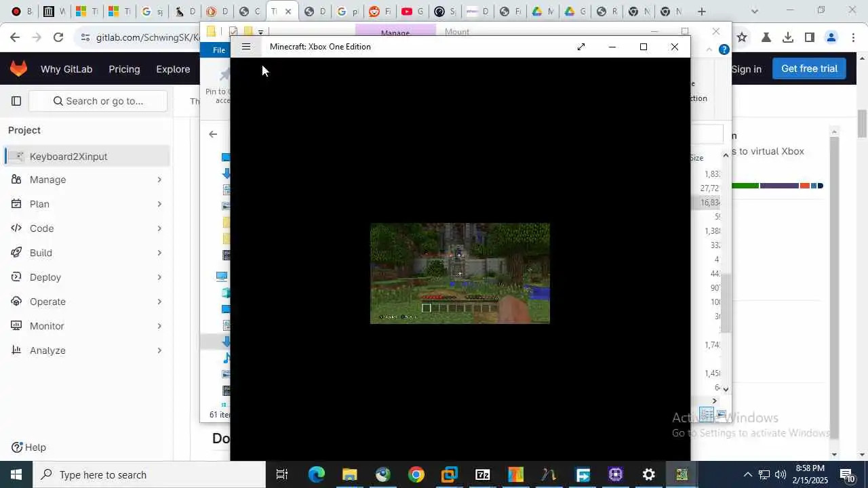Expand the Plan section chevron
This screenshot has width=868, height=488.
[159, 204]
